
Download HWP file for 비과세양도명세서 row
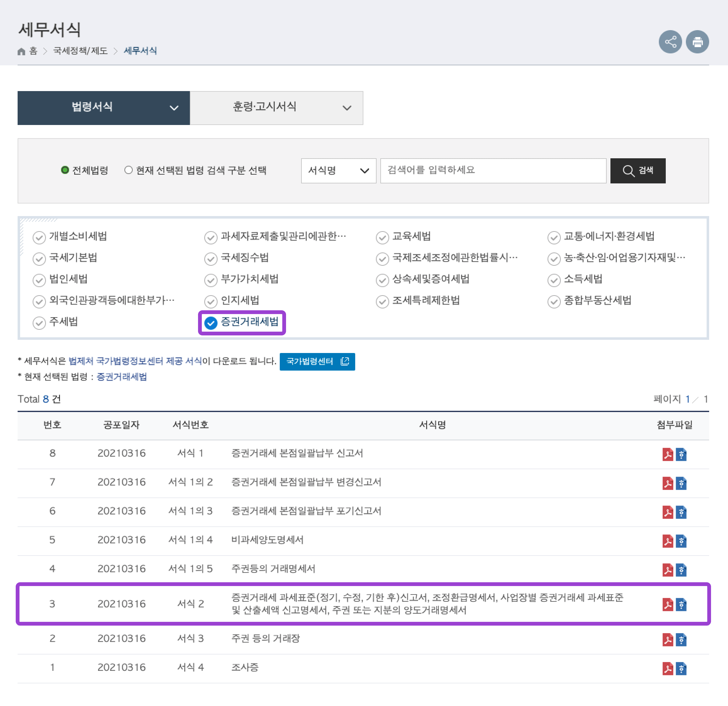tap(682, 541)
